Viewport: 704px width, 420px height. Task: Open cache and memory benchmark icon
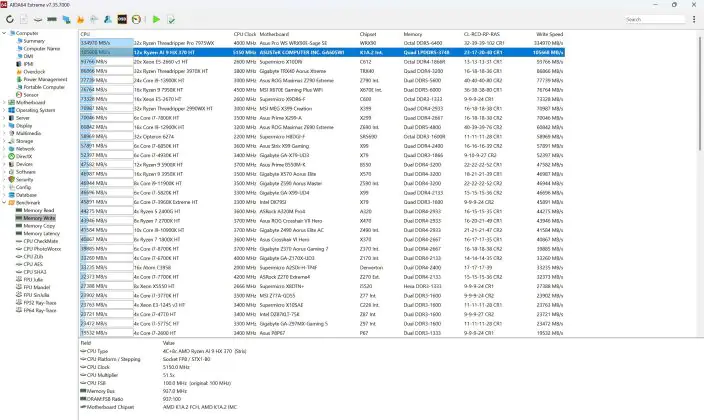[x=52, y=19]
